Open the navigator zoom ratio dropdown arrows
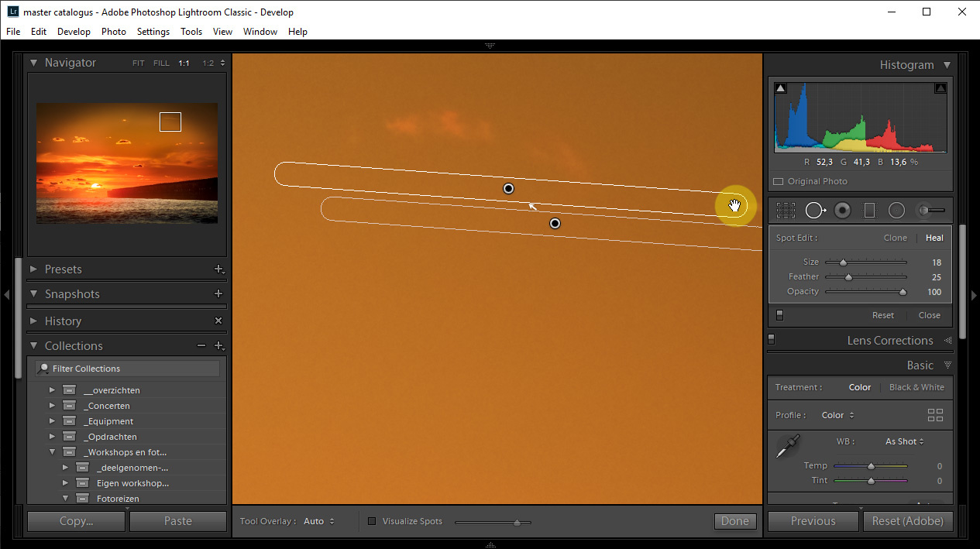This screenshot has width=980, height=549. click(x=222, y=63)
